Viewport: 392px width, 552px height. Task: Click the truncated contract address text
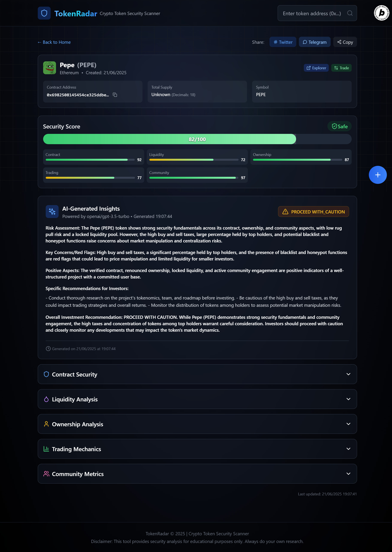tap(78, 95)
